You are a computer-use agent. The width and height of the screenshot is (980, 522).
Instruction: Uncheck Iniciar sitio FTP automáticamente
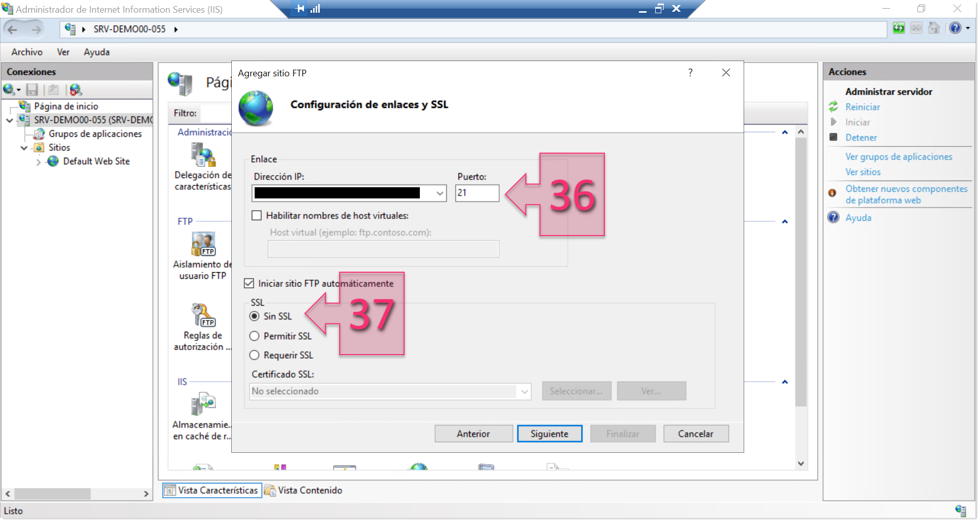tap(250, 283)
